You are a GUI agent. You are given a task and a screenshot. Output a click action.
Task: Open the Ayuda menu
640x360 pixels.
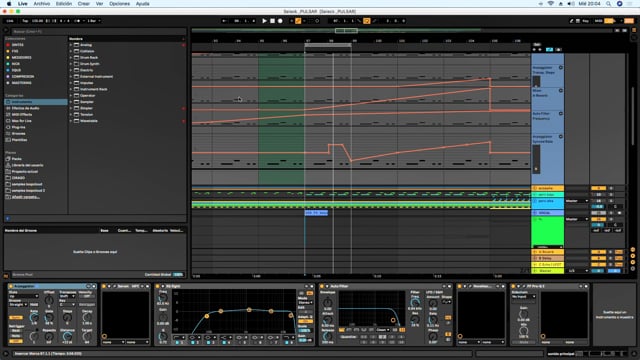142,4
